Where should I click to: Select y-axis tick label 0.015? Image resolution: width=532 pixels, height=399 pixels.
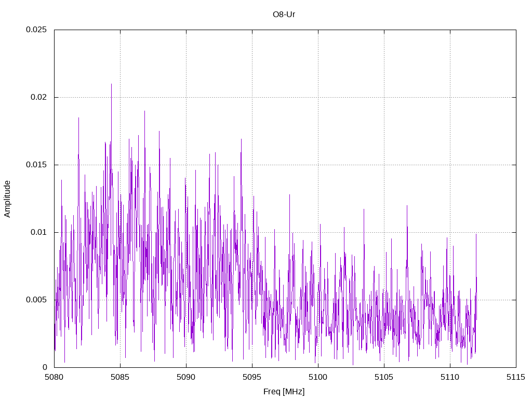pos(36,165)
